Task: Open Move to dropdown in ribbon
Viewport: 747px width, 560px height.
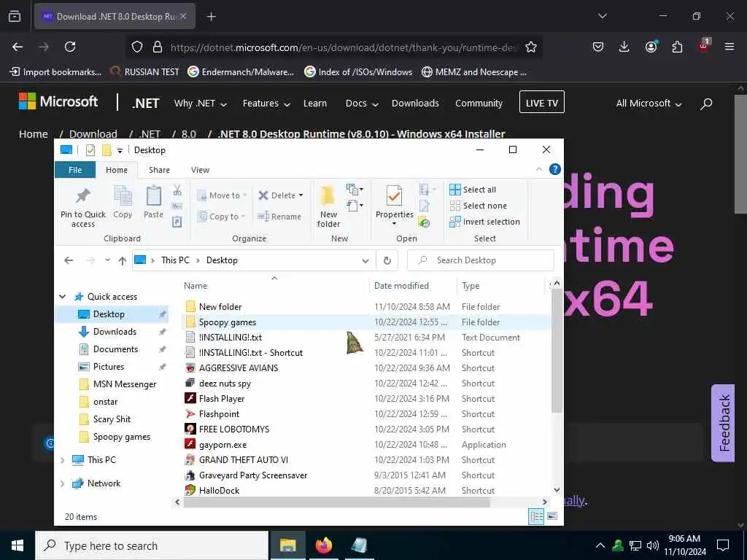Action: pos(222,195)
